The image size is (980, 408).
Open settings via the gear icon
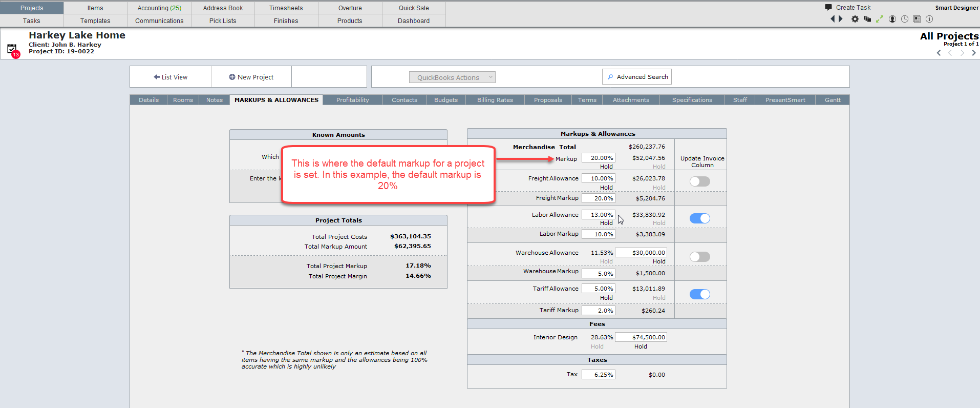(x=855, y=19)
